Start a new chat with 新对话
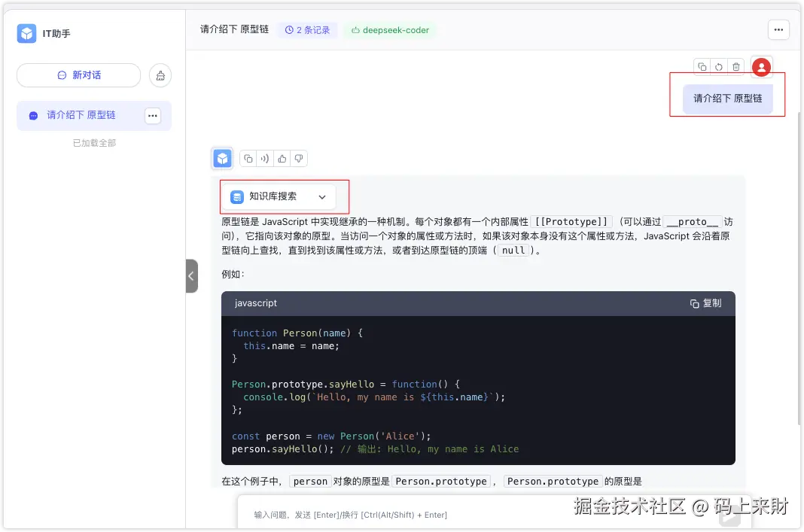804x532 pixels. click(x=78, y=75)
